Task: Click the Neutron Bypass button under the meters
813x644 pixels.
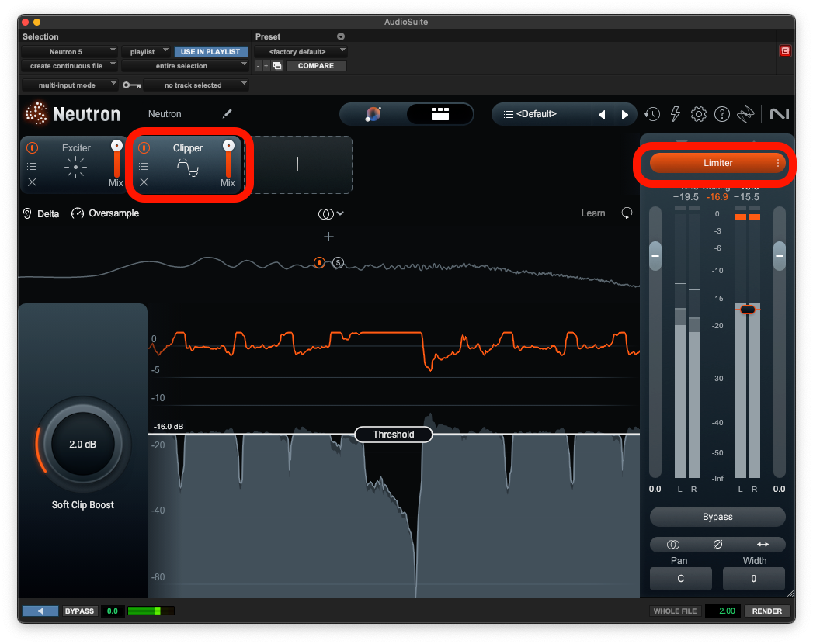Action: [x=717, y=517]
